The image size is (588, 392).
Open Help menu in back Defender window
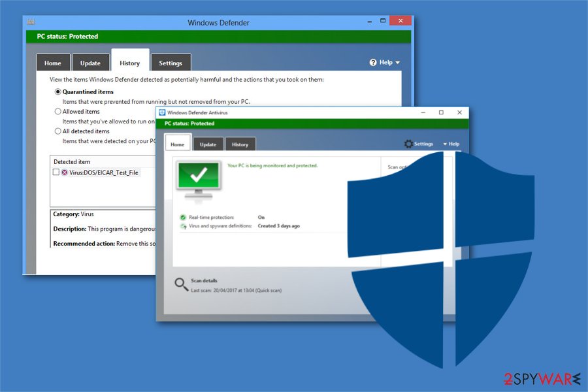385,62
